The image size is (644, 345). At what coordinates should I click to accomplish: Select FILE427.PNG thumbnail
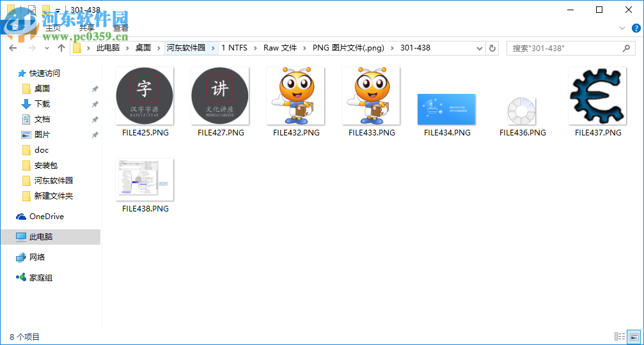pyautogui.click(x=220, y=96)
